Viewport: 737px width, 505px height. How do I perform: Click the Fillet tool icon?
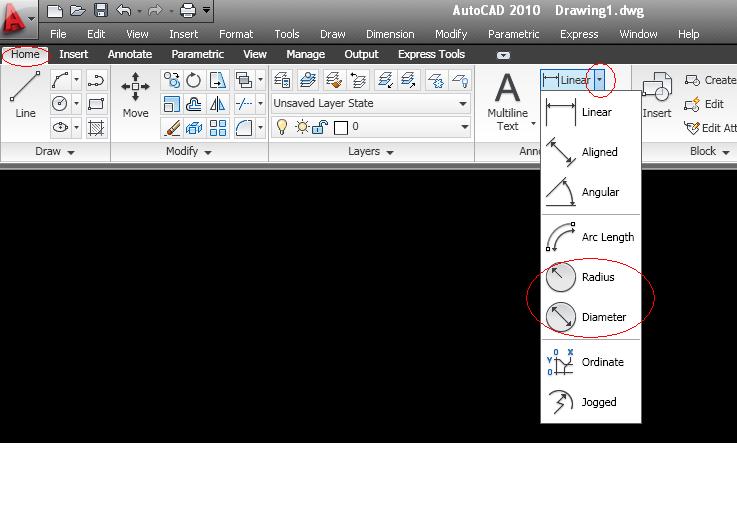244,127
